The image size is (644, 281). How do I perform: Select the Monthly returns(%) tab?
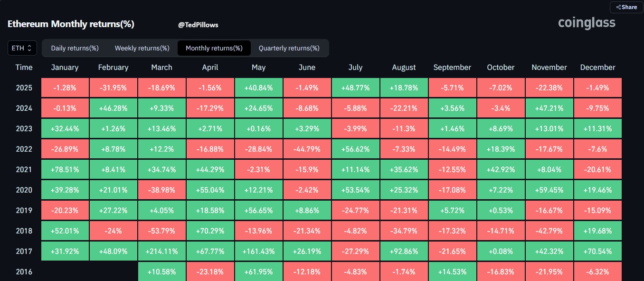tap(214, 48)
